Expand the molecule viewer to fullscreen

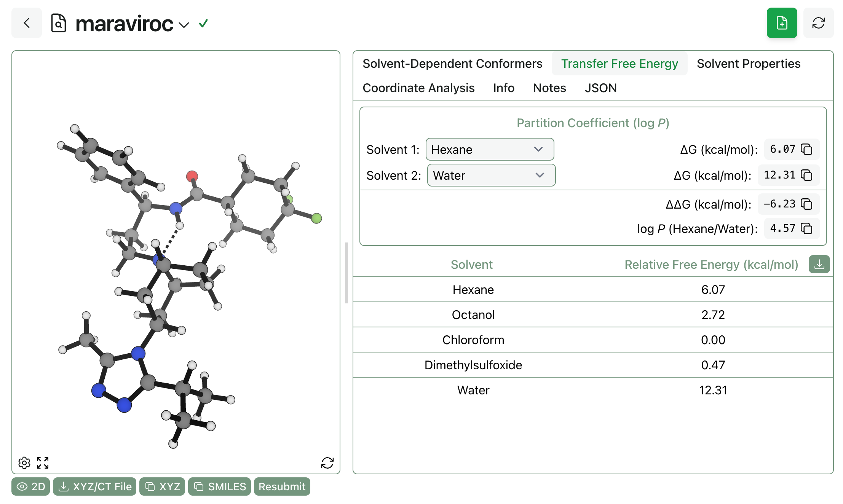pyautogui.click(x=43, y=463)
